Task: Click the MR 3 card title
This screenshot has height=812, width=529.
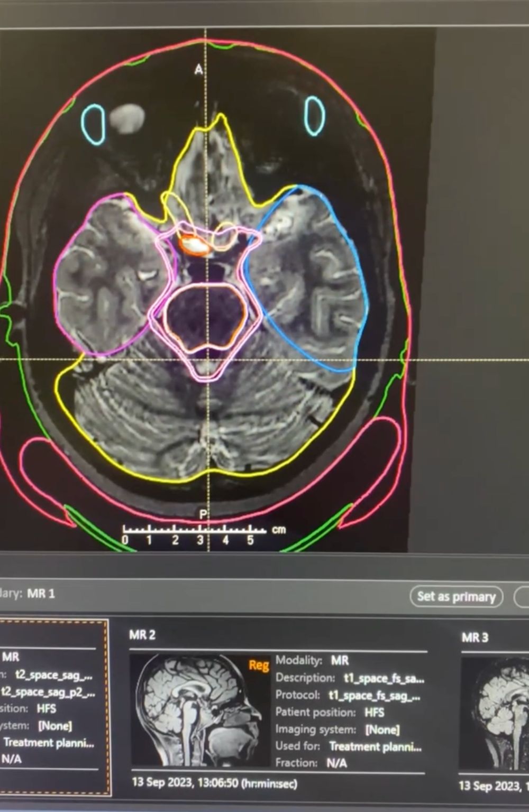Action: click(475, 638)
